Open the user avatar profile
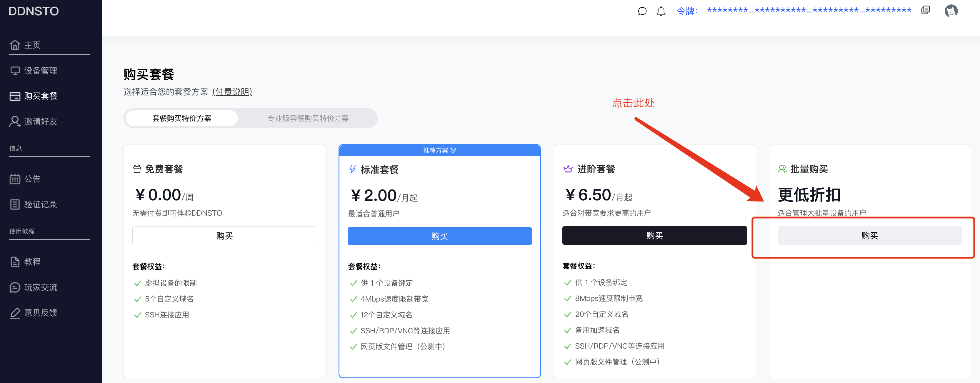Screen dimensions: 980x383 tap(951, 11)
